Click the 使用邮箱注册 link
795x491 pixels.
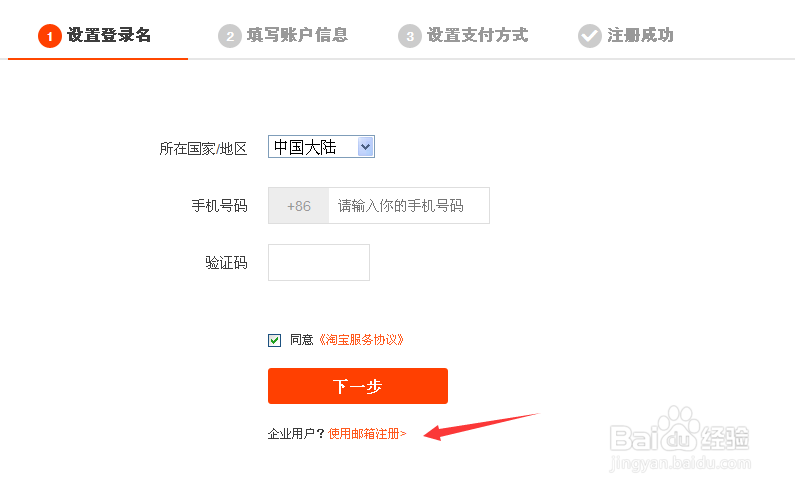367,434
